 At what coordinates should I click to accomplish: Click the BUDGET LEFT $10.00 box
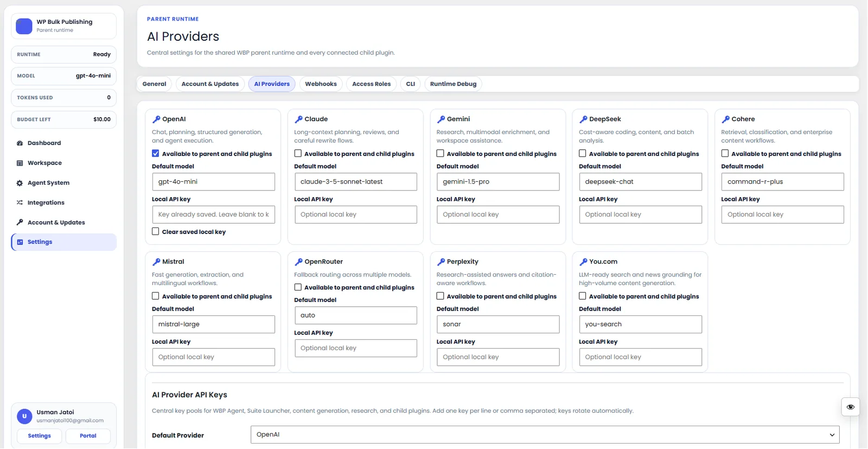coord(63,119)
